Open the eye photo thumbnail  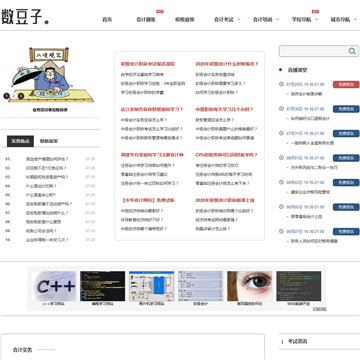(250, 286)
